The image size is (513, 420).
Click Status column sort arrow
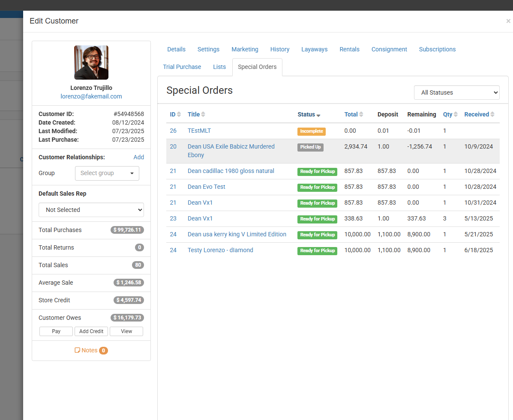pyautogui.click(x=318, y=115)
